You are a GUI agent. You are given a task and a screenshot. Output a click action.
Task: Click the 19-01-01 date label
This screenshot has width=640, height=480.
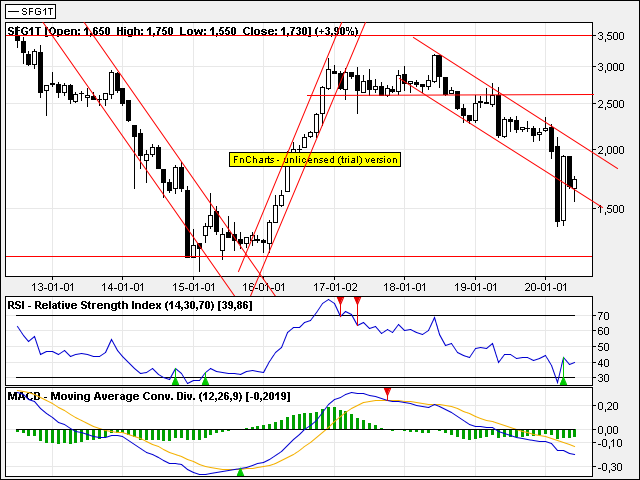pos(476,287)
